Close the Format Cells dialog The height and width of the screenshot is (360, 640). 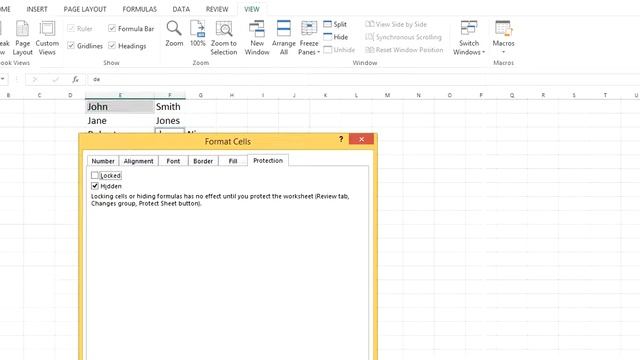[361, 139]
